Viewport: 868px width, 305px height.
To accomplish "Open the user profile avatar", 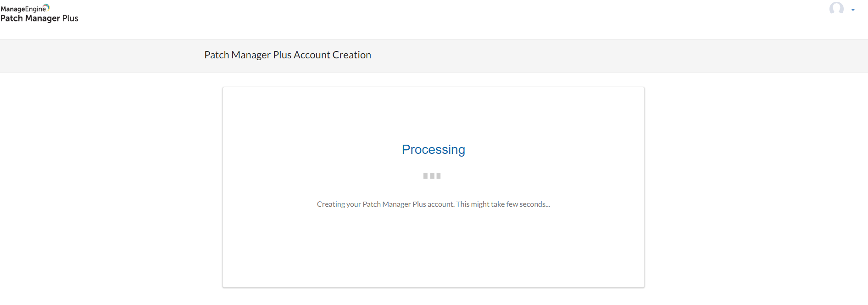I will click(836, 9).
